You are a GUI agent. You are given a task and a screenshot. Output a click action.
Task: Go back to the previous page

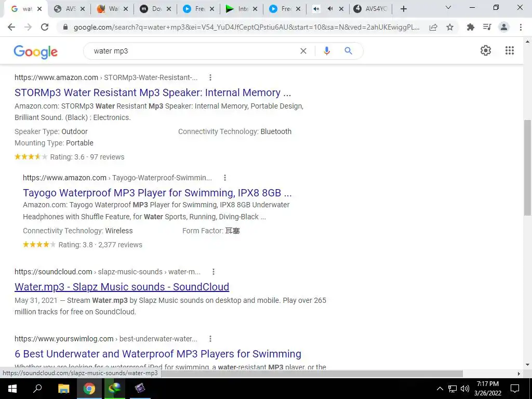point(11,27)
